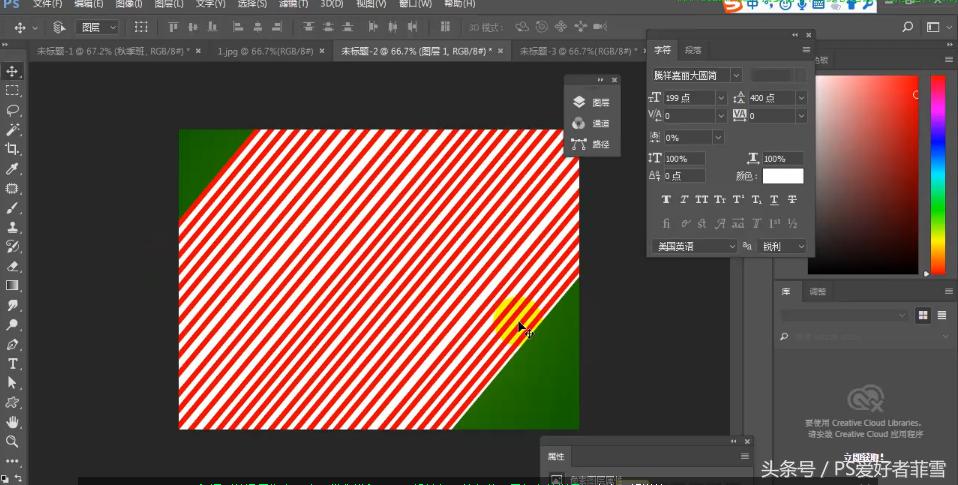This screenshot has height=485, width=958.
Task: Open the tracking VA dropdown arrow
Action: (x=801, y=115)
